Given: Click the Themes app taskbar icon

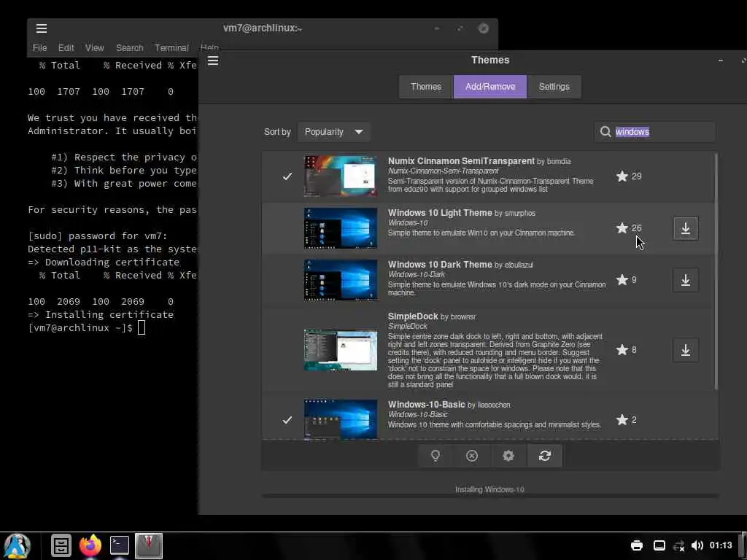Looking at the screenshot, I should [x=149, y=545].
